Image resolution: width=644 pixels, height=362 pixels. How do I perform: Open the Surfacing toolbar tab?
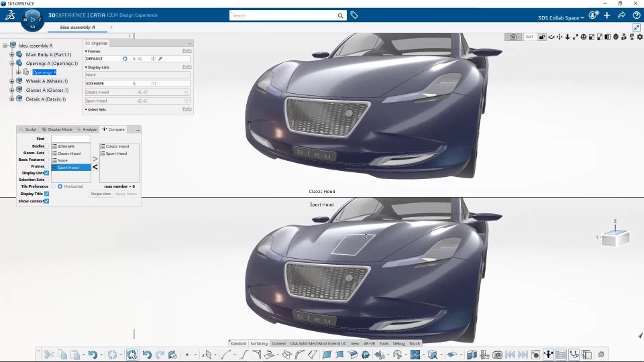coord(259,343)
